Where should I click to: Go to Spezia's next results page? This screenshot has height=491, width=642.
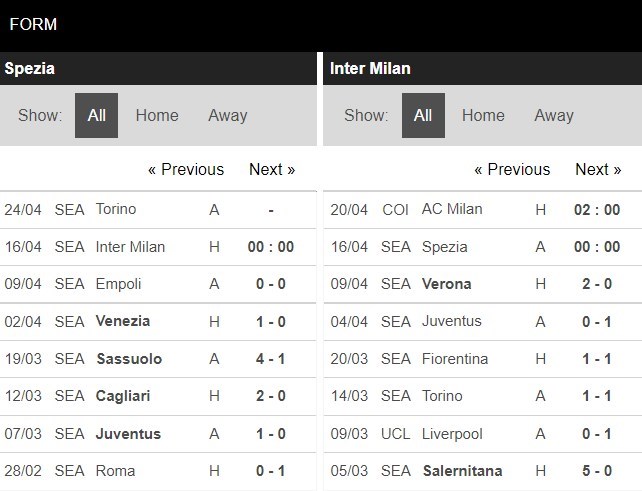pyautogui.click(x=272, y=169)
